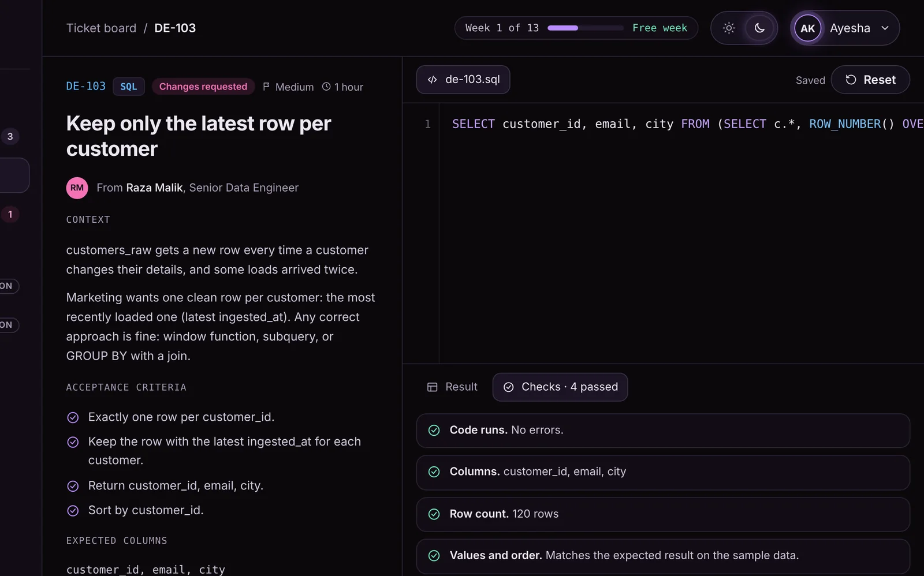Screen dimensions: 924x576
Task: Click the Medium difficulty flag icon
Action: 266,87
